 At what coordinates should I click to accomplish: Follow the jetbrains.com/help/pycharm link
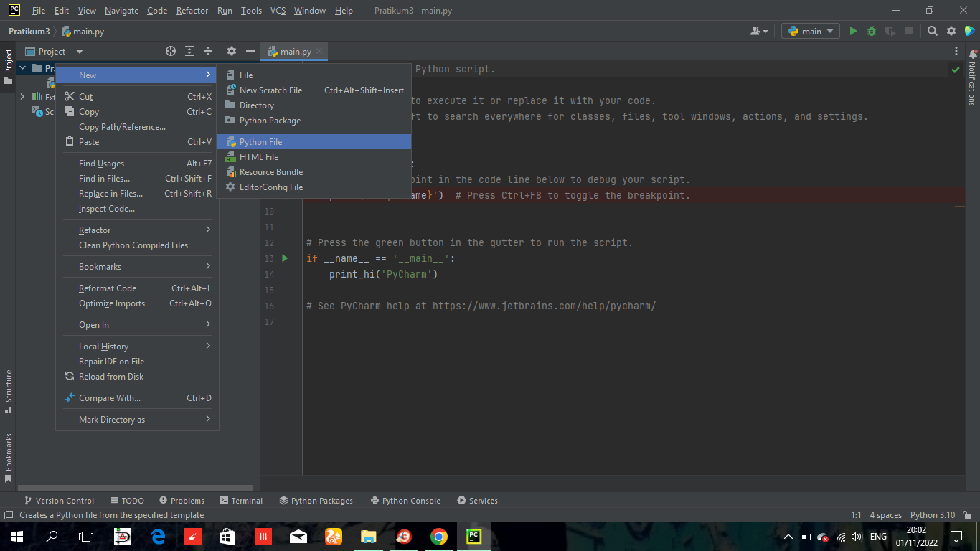coord(545,306)
